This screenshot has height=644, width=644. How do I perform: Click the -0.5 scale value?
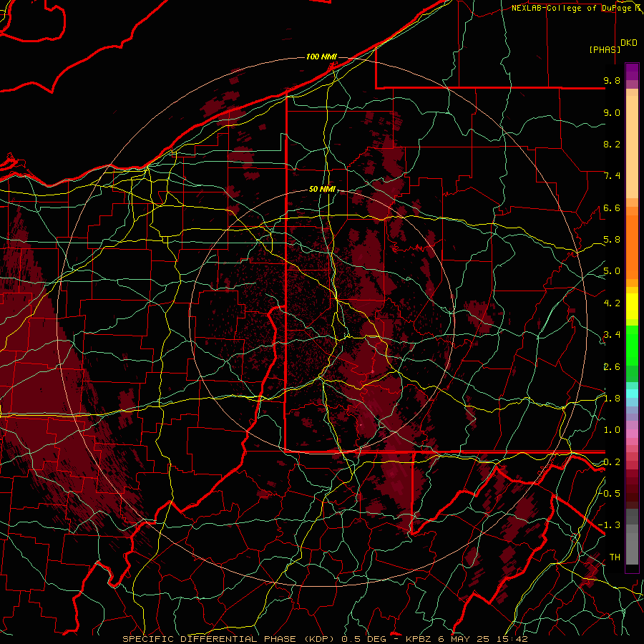tap(609, 494)
